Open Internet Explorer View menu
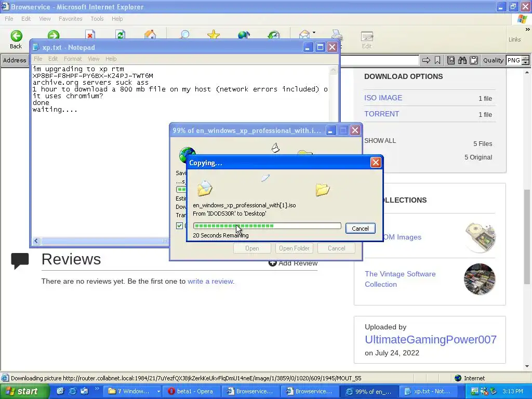Image resolution: width=532 pixels, height=399 pixels. point(45,19)
